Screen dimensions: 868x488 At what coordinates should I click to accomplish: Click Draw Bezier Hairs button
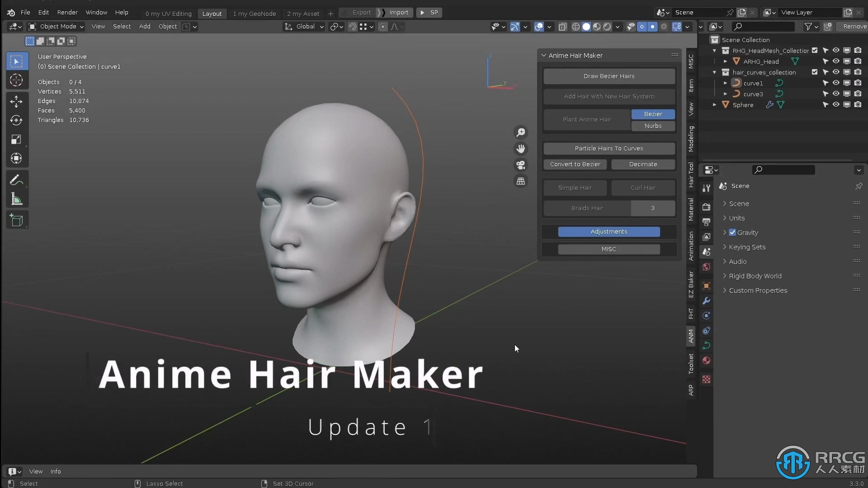click(x=609, y=76)
